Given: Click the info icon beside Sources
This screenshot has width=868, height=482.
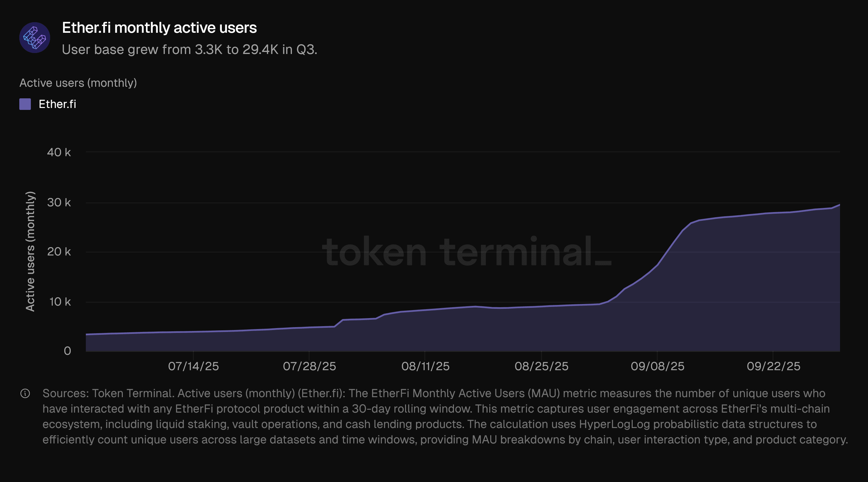Looking at the screenshot, I should pos(25,393).
